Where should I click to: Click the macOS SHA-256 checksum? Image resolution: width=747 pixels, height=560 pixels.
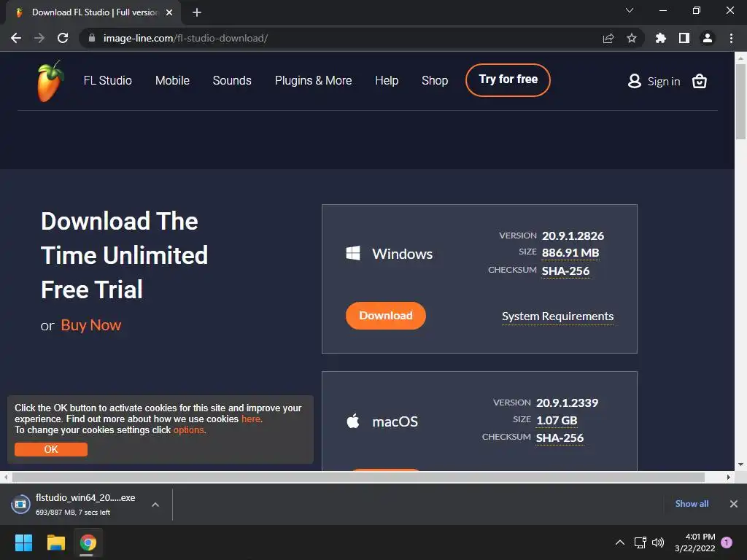pyautogui.click(x=560, y=437)
